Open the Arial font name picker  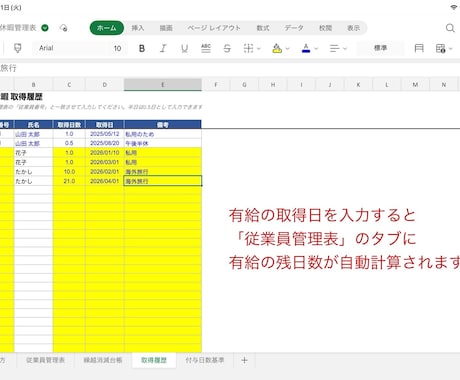70,48
